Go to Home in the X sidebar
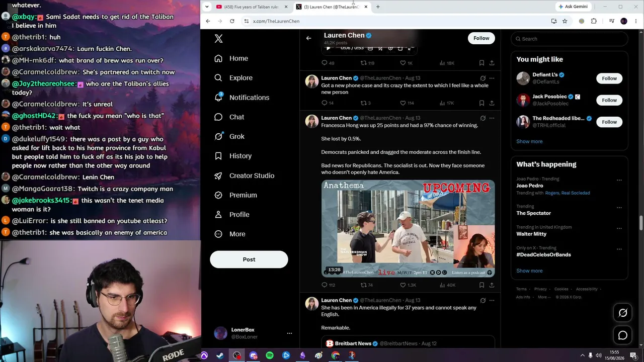The height and width of the screenshot is (362, 644). click(x=231, y=58)
